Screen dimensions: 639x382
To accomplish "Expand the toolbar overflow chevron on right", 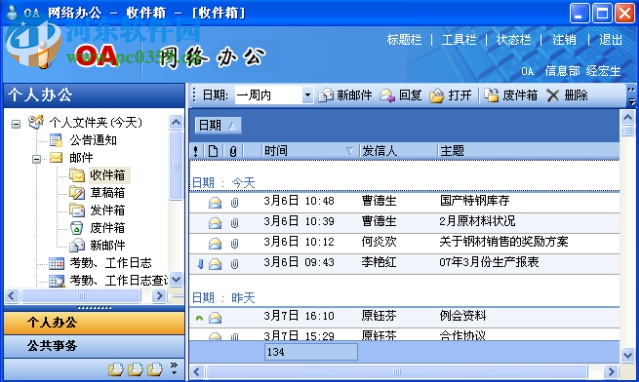I will (631, 90).
